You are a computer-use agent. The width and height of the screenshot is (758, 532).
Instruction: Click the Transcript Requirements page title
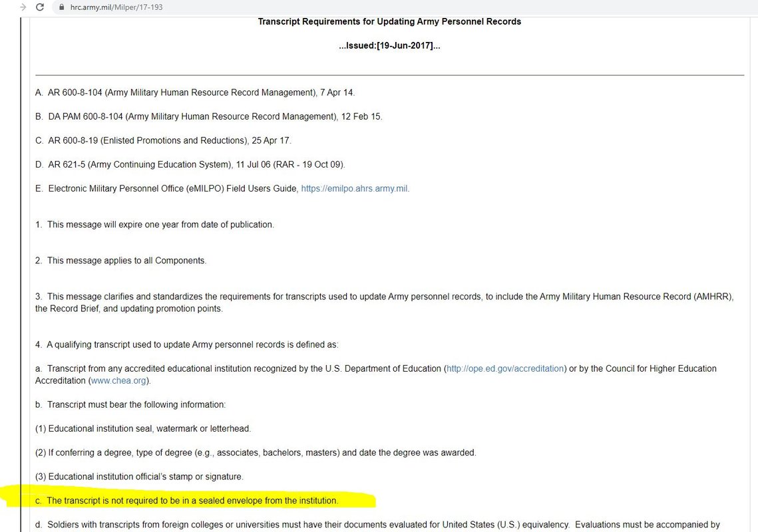click(x=389, y=22)
